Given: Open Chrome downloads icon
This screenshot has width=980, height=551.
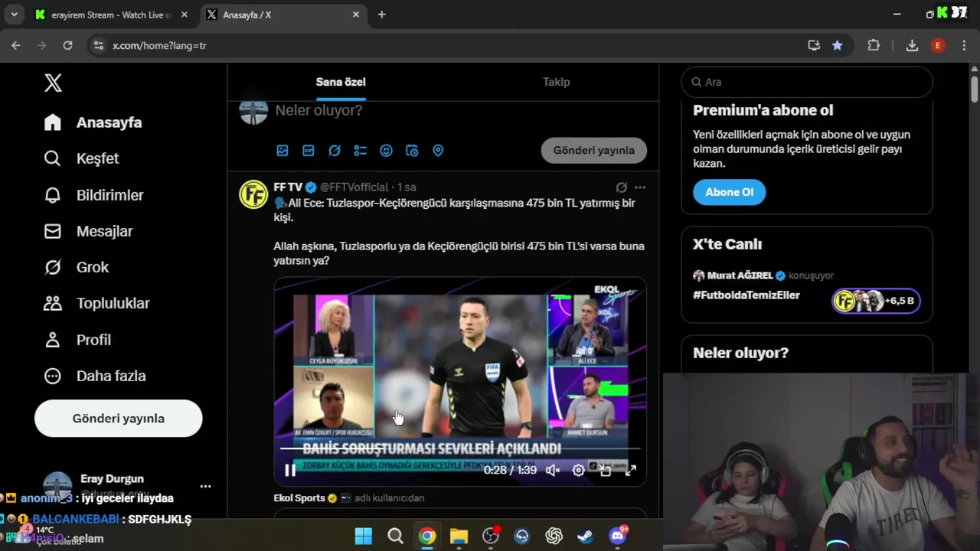Looking at the screenshot, I should tap(912, 45).
